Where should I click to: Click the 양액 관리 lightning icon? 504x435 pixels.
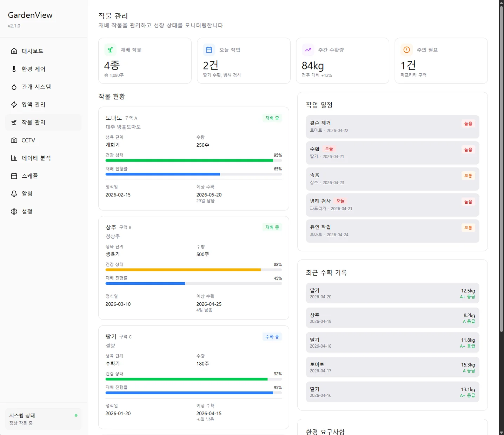point(14,105)
